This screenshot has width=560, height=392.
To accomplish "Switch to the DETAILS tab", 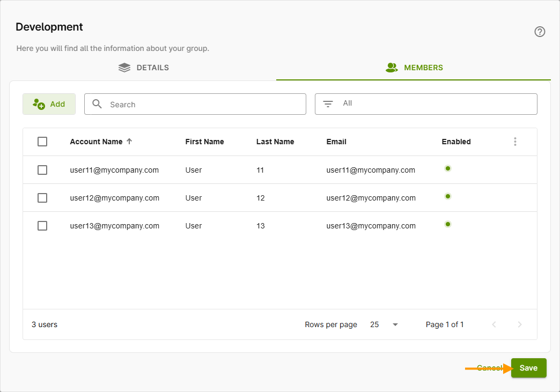I will click(x=144, y=68).
